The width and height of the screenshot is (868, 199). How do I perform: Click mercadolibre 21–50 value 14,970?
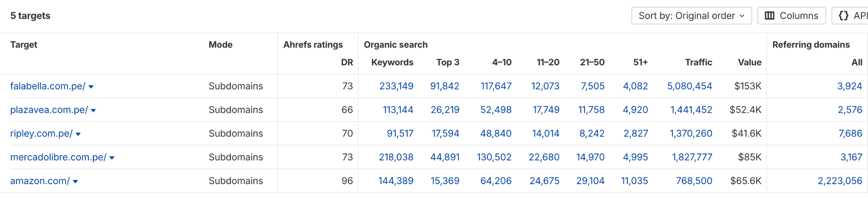590,157
